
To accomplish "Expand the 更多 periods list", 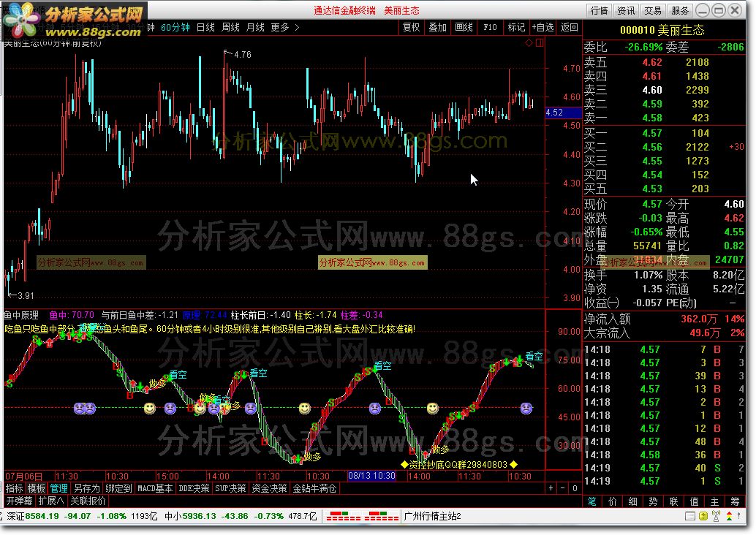I will pos(285,28).
